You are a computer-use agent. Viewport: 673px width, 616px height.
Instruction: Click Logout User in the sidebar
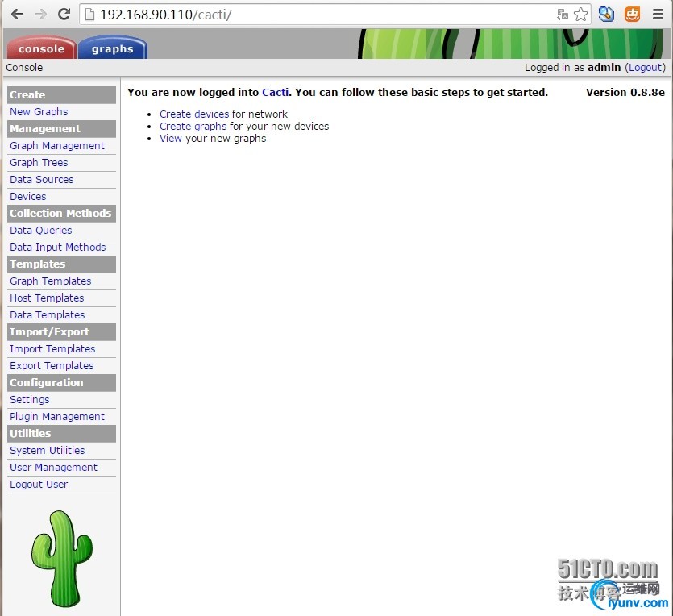39,484
